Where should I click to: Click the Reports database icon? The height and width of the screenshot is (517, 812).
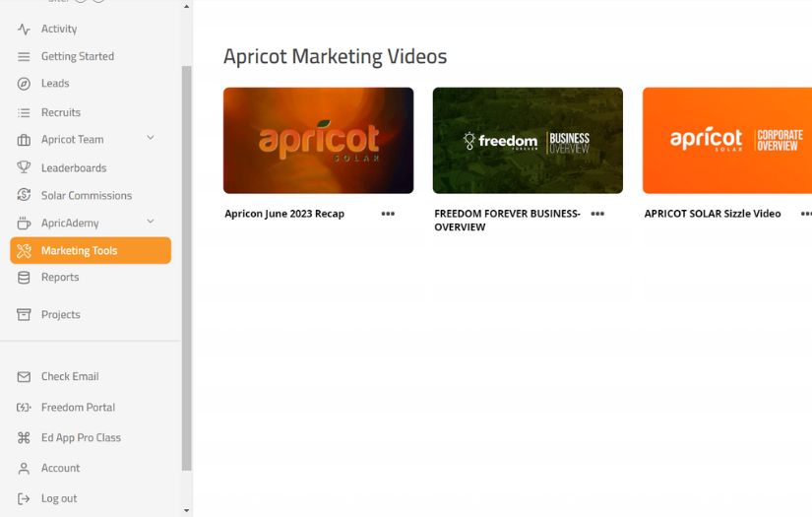pos(24,278)
